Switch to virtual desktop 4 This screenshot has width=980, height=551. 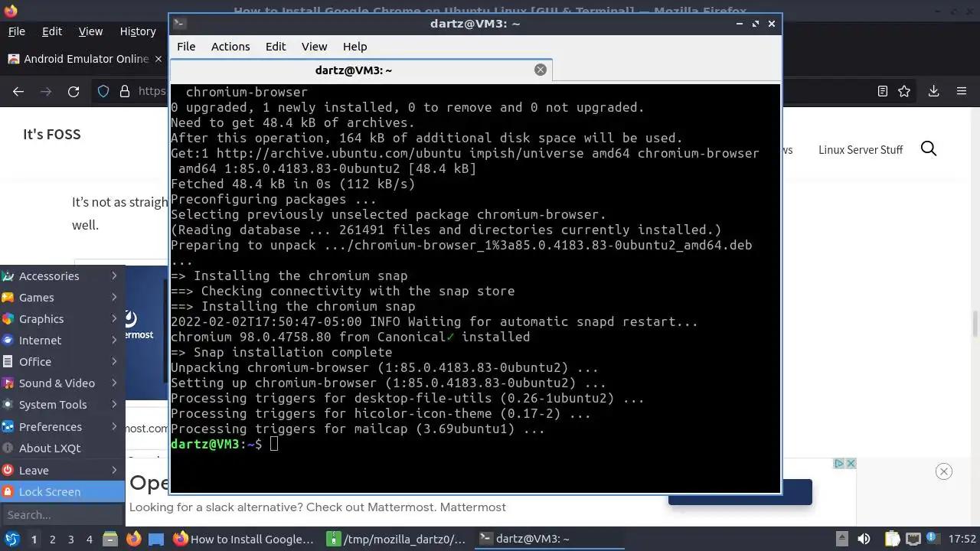coord(89,539)
